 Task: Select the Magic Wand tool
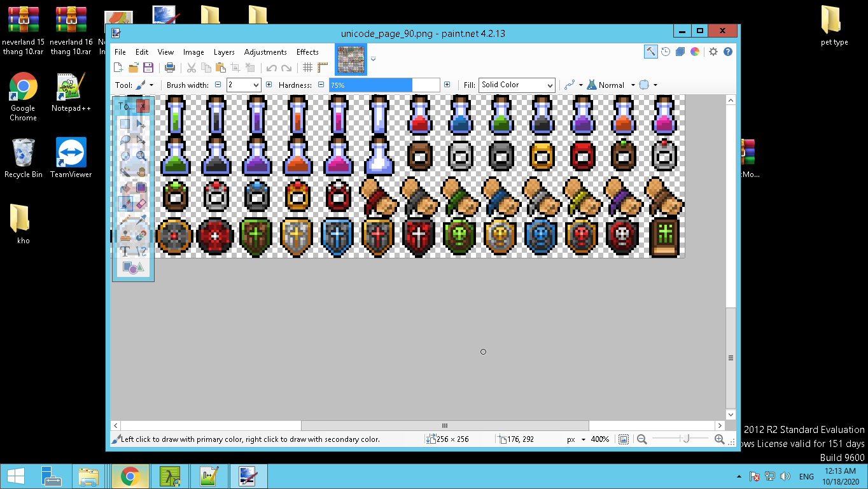click(x=125, y=171)
